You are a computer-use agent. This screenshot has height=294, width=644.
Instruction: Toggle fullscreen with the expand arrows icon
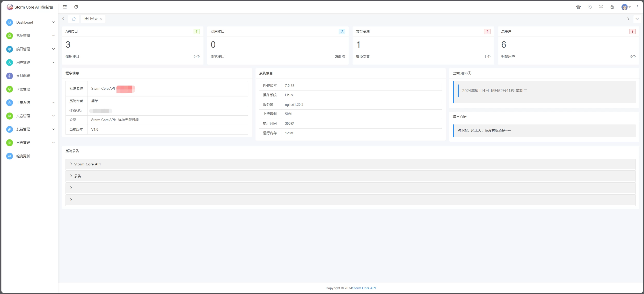601,7
